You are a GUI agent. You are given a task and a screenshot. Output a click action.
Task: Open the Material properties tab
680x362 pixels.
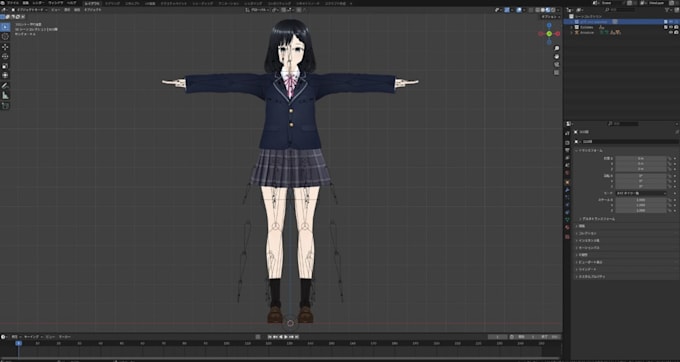567,228
